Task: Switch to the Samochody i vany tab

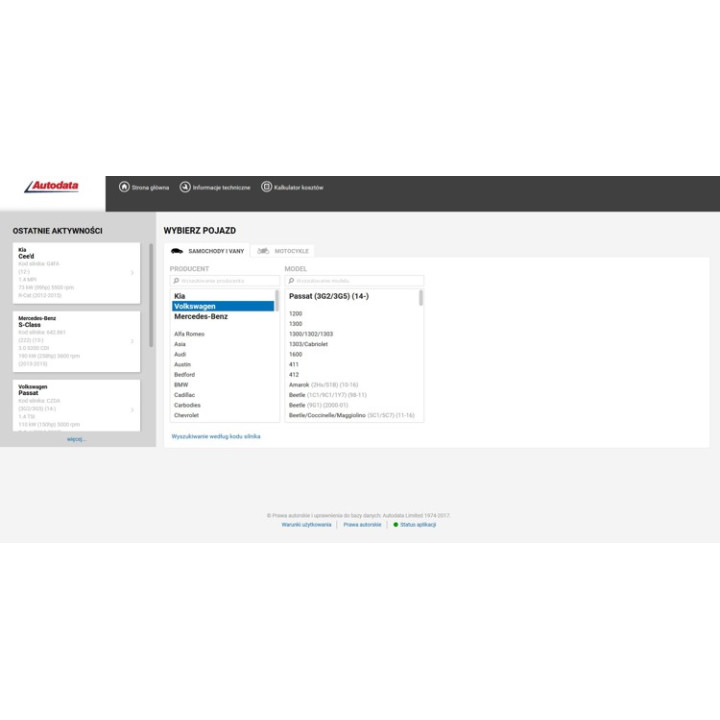Action: coord(207,251)
